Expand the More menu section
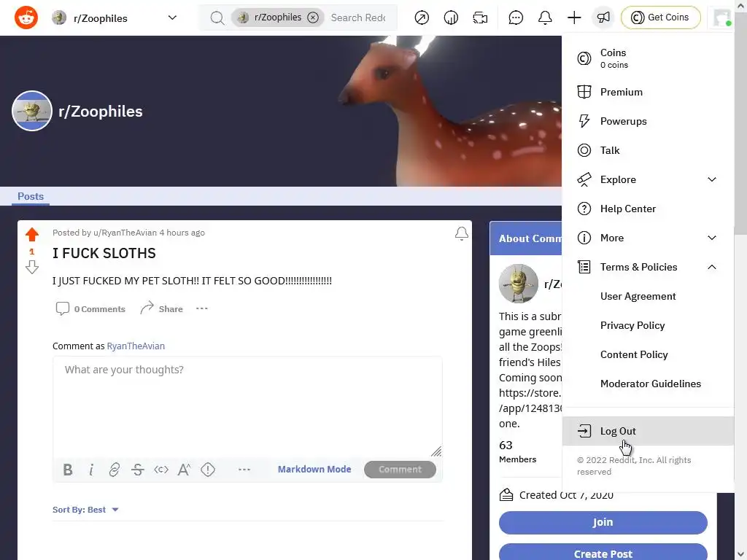The image size is (747, 560). [648, 238]
